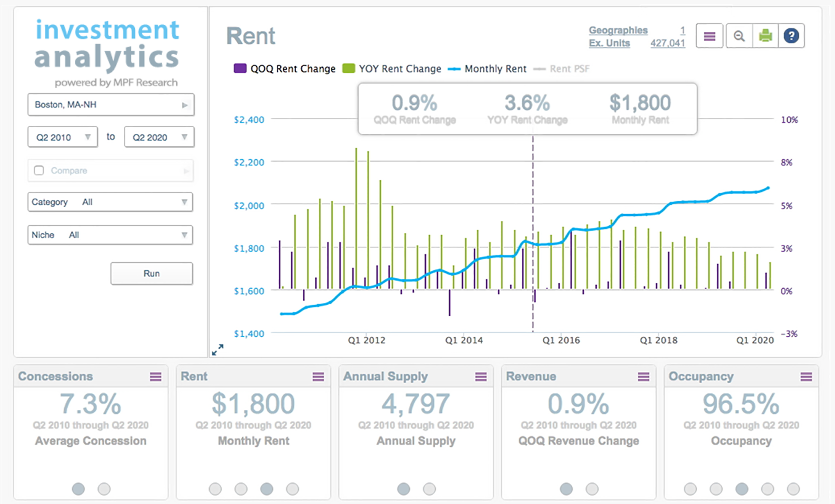Open the Rent chart hamburger menu

[x=709, y=36]
